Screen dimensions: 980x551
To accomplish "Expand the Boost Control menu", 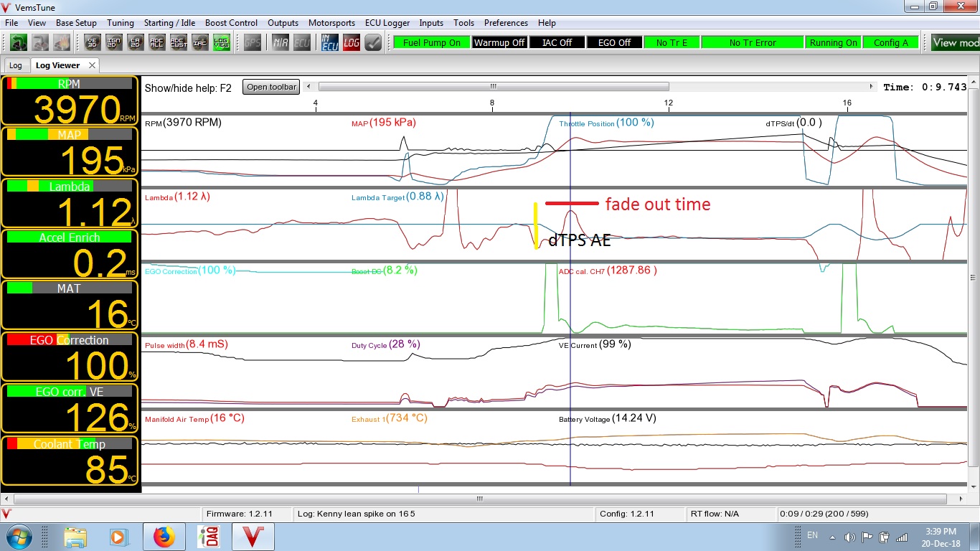I will tap(231, 23).
